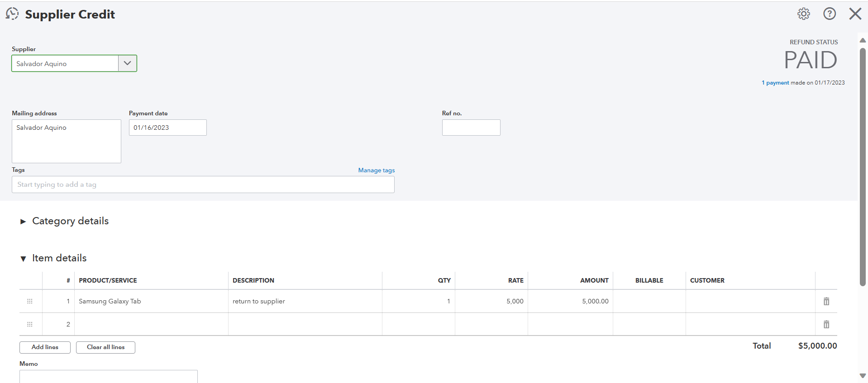This screenshot has width=868, height=383.
Task: Open the Manage tags link
Action: (376, 170)
